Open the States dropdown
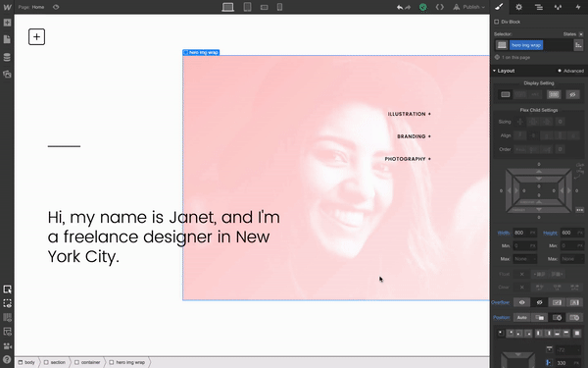The height and width of the screenshot is (368, 588). point(572,34)
